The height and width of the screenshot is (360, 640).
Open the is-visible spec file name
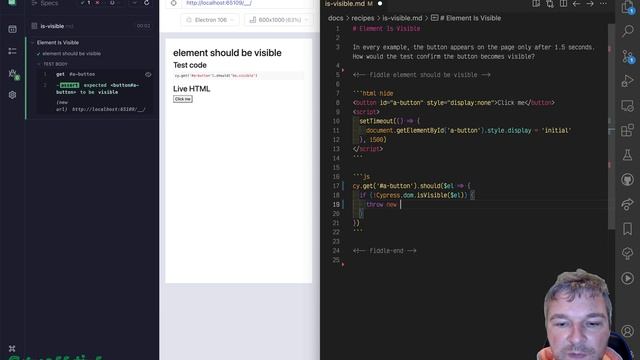52,26
